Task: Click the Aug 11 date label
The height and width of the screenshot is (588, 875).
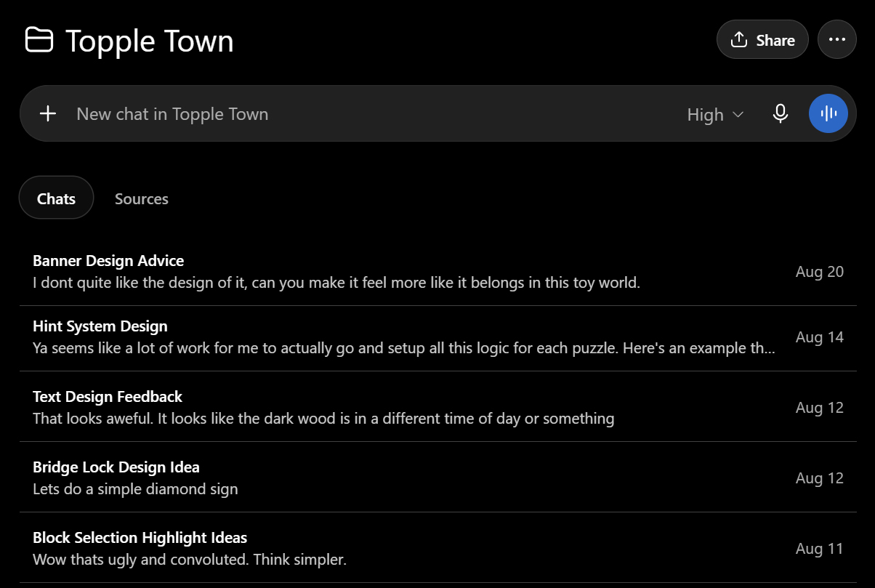Action: point(820,548)
